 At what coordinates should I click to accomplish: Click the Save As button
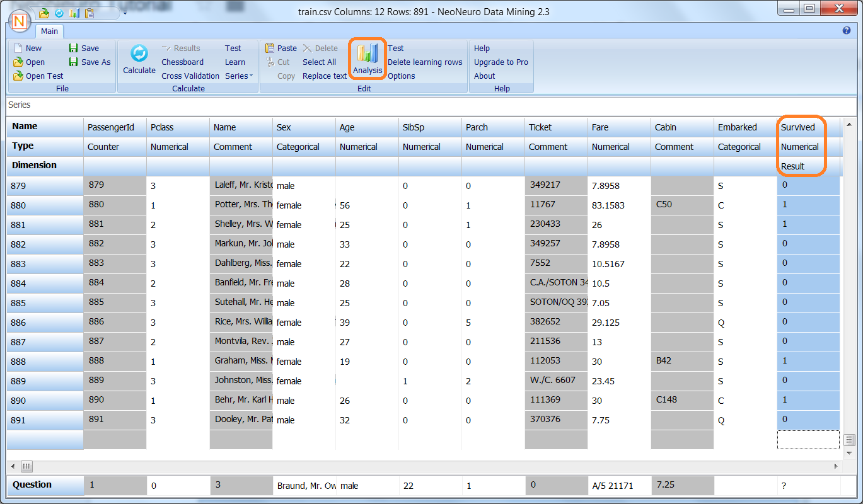pos(90,62)
